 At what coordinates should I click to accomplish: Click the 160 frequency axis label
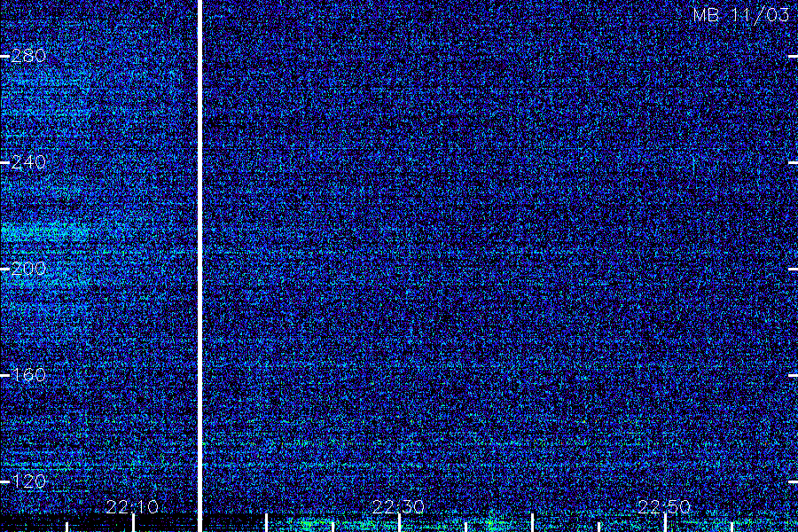pos(28,375)
